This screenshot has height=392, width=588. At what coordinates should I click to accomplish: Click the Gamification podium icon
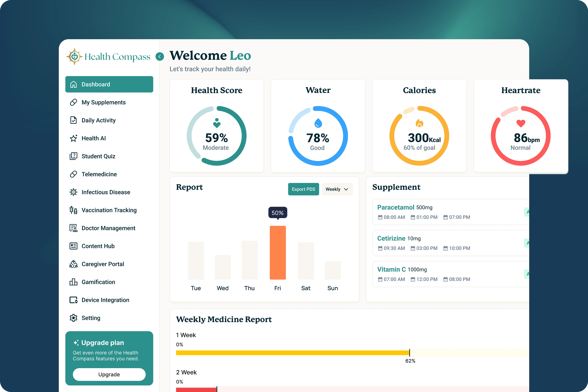click(x=73, y=282)
